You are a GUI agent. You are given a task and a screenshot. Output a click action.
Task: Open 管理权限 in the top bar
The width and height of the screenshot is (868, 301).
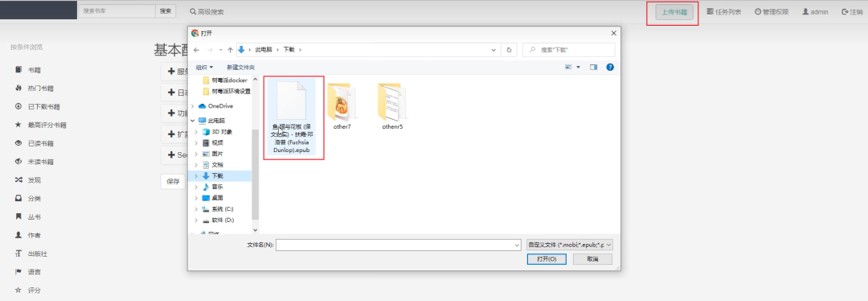[771, 11]
